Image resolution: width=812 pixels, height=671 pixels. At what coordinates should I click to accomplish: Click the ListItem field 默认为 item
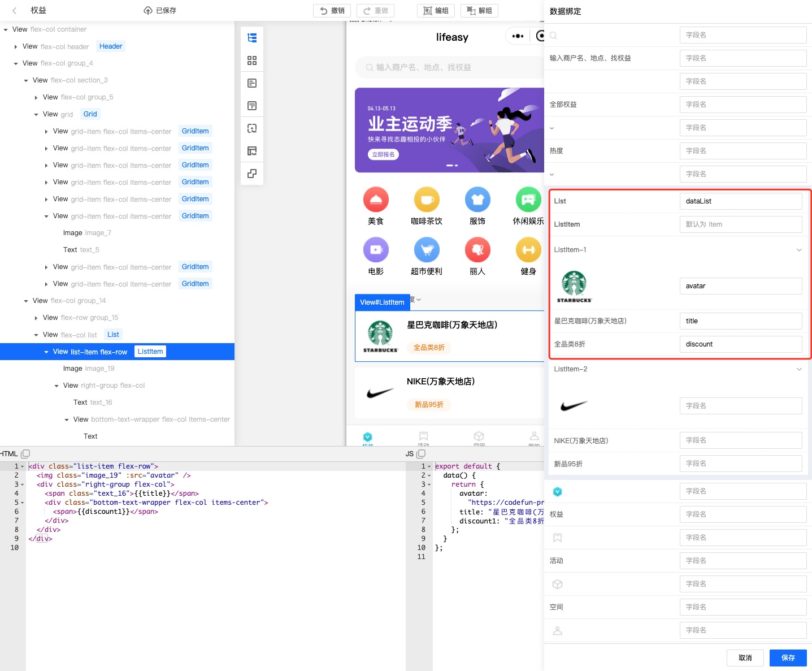coord(741,224)
